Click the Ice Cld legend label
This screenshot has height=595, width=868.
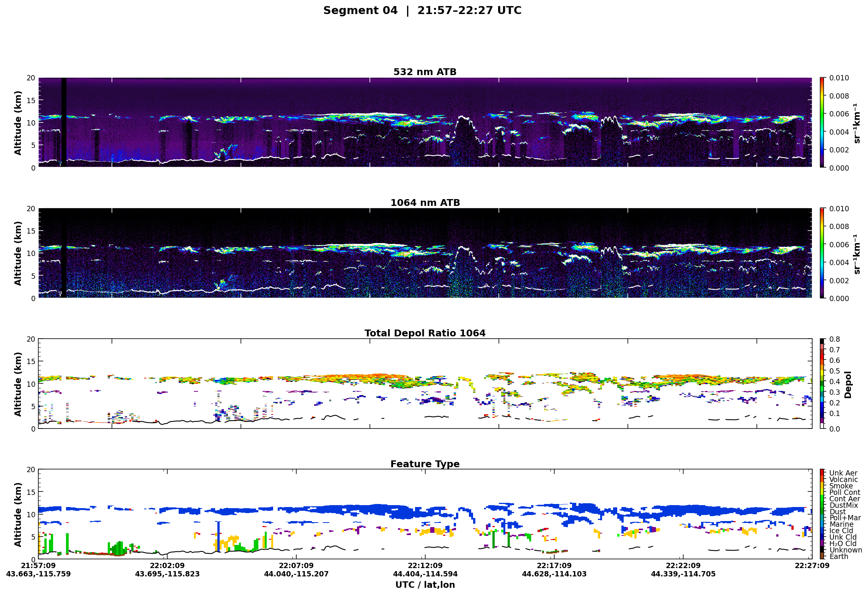pos(841,531)
